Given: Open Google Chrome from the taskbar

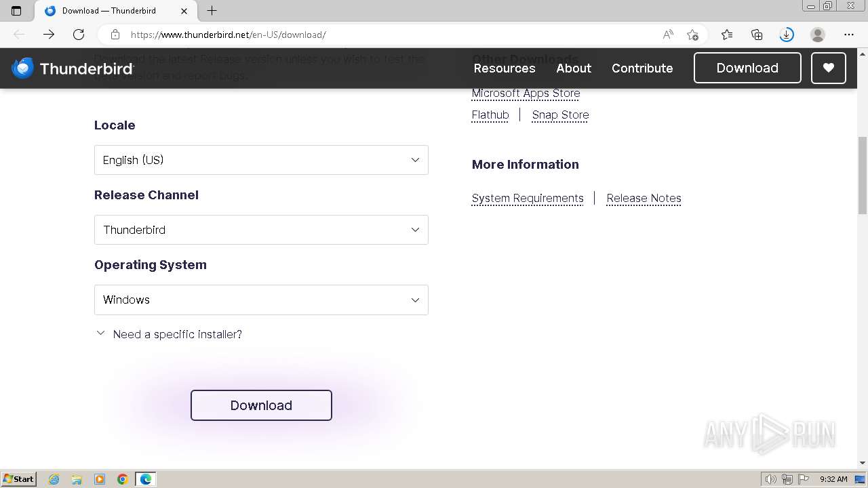Looking at the screenshot, I should 123,479.
